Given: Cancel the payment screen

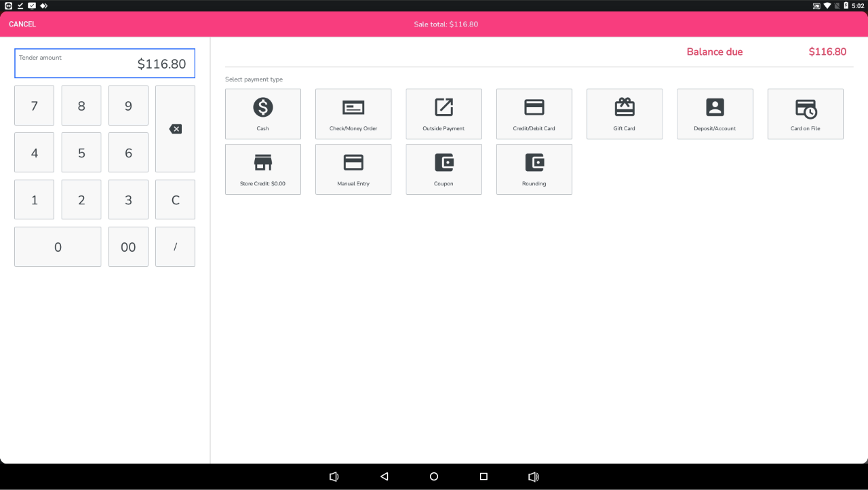Looking at the screenshot, I should click(x=22, y=24).
